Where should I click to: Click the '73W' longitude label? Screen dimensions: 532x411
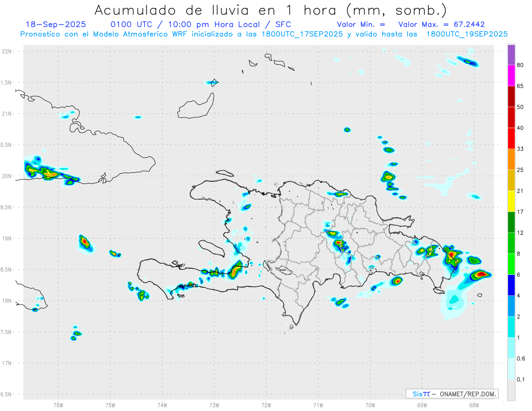(214, 405)
